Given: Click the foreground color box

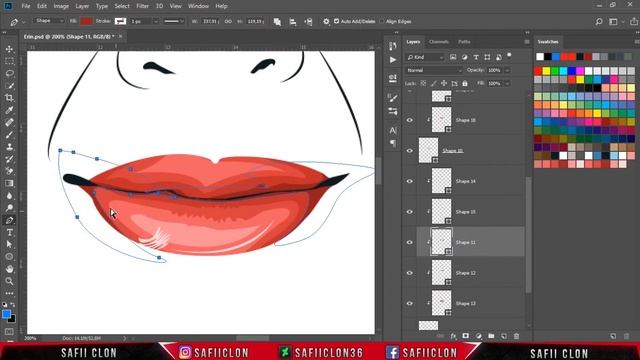Looking at the screenshot, I should [6, 314].
